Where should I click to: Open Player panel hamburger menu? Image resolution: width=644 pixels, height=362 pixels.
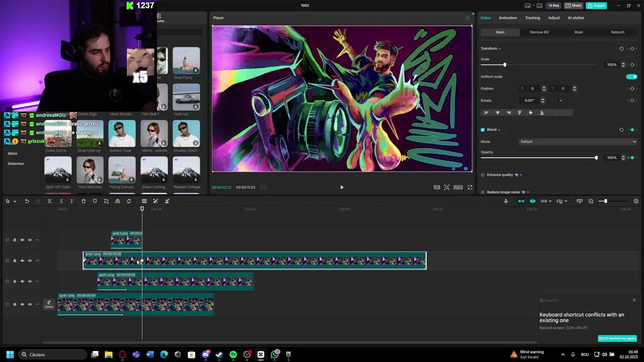coord(467,18)
